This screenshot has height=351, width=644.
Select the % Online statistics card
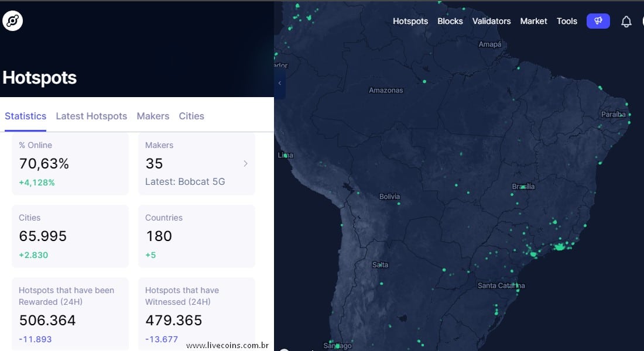[x=70, y=164]
